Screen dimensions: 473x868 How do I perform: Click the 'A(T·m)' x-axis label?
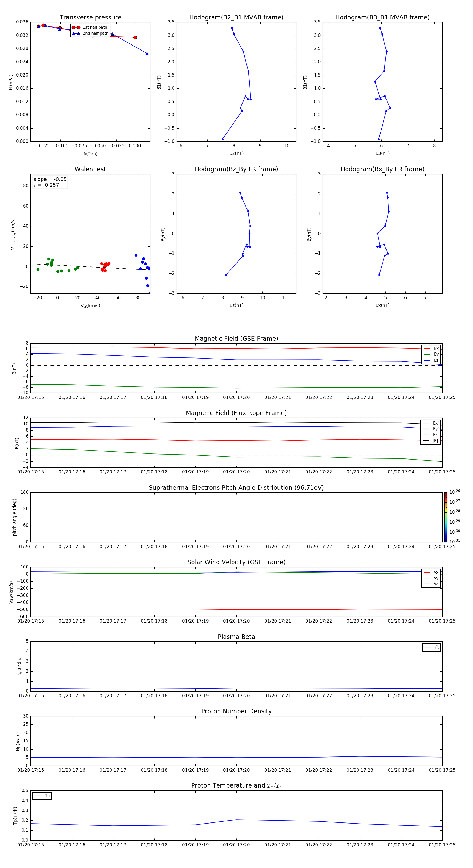(x=90, y=154)
